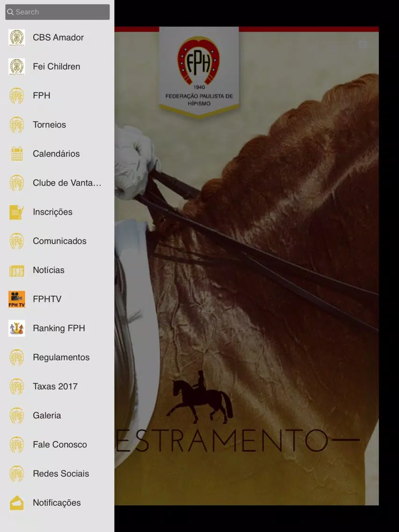Tap the faint gear icon on the main screen
399x532 pixels.
click(x=362, y=44)
